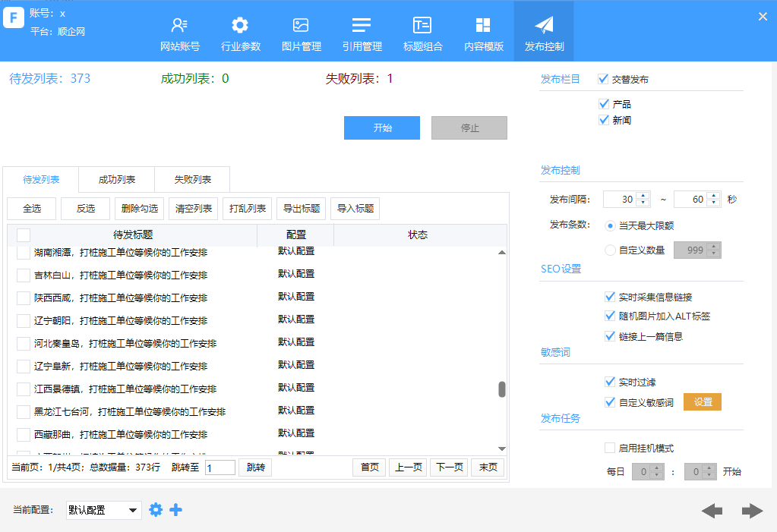The image size is (777, 532).
Task: Select the 标题组合 tool
Action: (422, 30)
